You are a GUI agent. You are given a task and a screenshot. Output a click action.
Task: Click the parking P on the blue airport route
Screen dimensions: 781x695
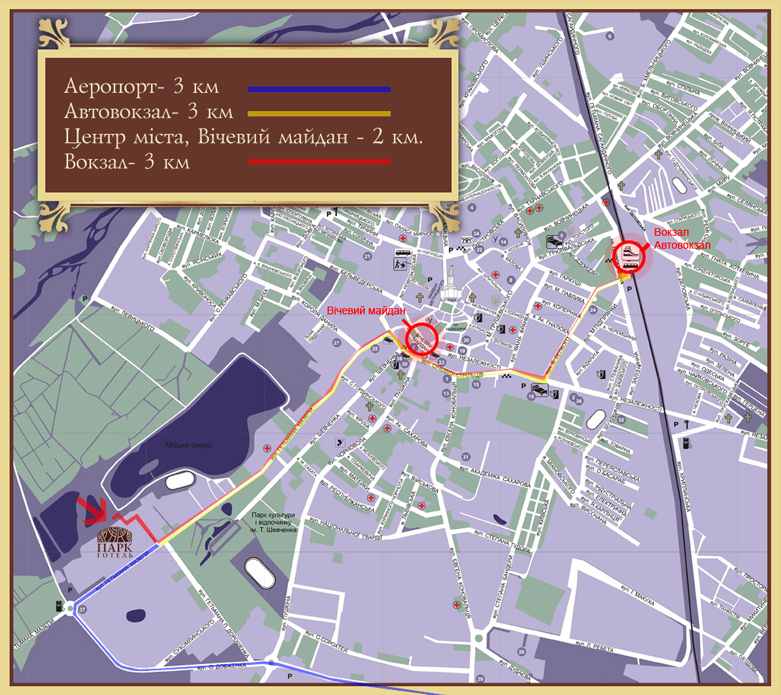290,676
